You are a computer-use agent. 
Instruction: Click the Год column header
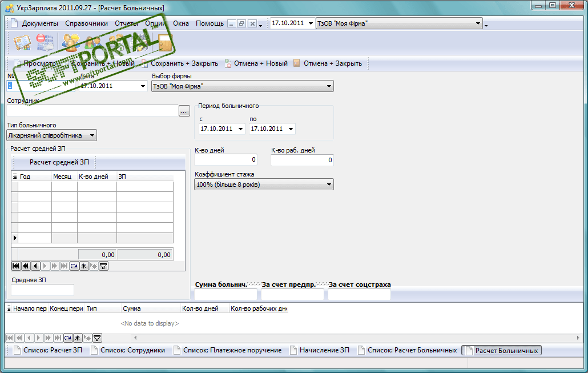pos(35,177)
